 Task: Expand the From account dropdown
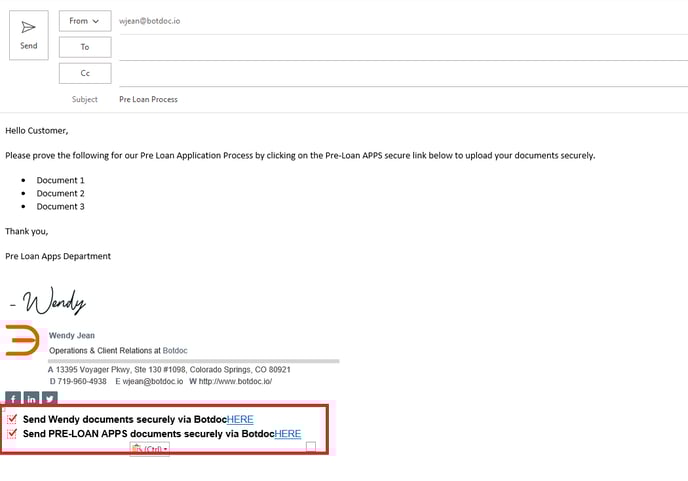85,21
